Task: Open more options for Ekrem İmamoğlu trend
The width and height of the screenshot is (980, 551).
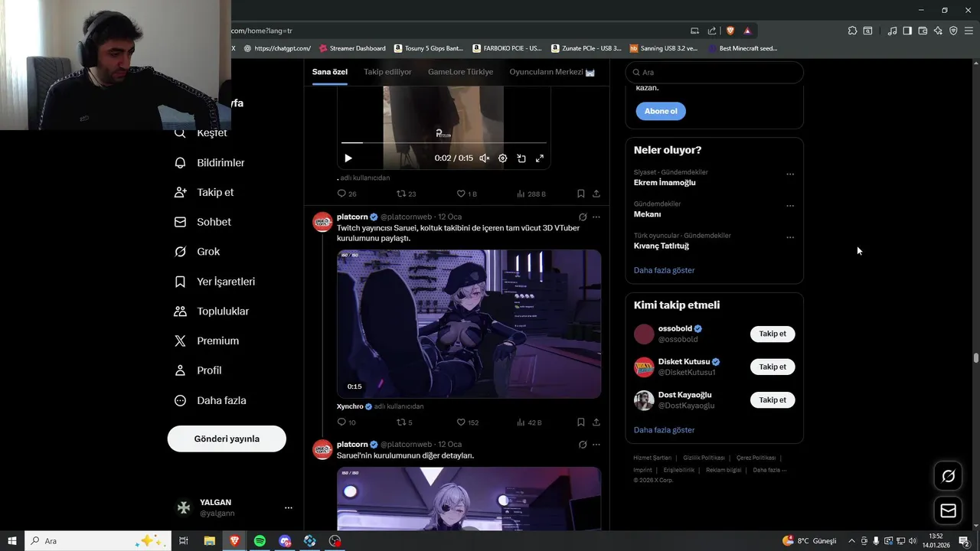Action: 790,174
